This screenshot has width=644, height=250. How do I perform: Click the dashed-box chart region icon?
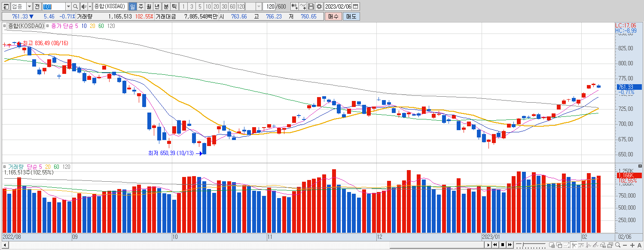tap(566, 245)
